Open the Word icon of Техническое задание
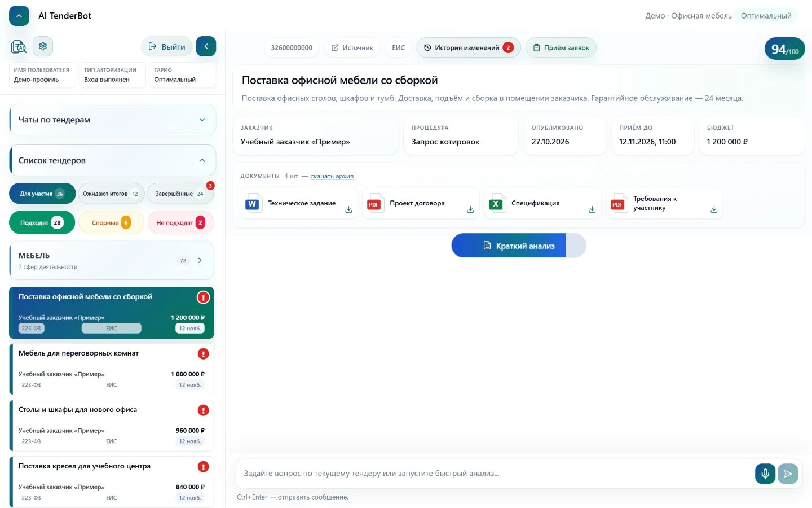The width and height of the screenshot is (812, 508). click(x=253, y=203)
